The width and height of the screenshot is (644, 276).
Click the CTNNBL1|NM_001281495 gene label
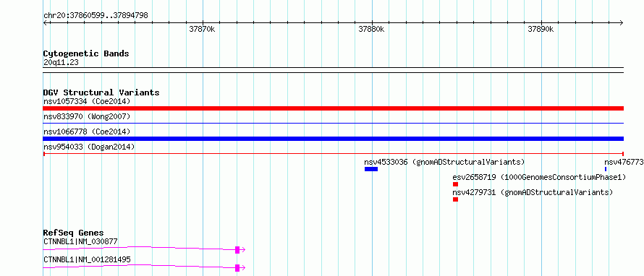pyautogui.click(x=87, y=259)
